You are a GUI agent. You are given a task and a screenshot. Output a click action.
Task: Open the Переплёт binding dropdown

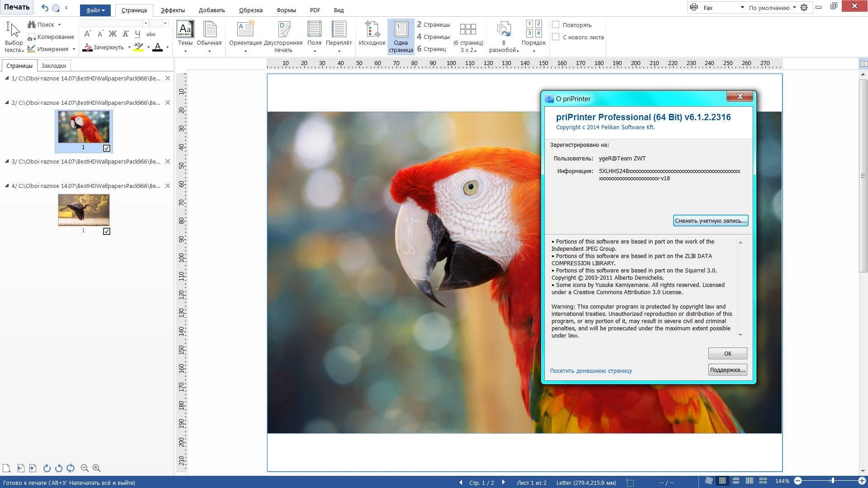(339, 37)
